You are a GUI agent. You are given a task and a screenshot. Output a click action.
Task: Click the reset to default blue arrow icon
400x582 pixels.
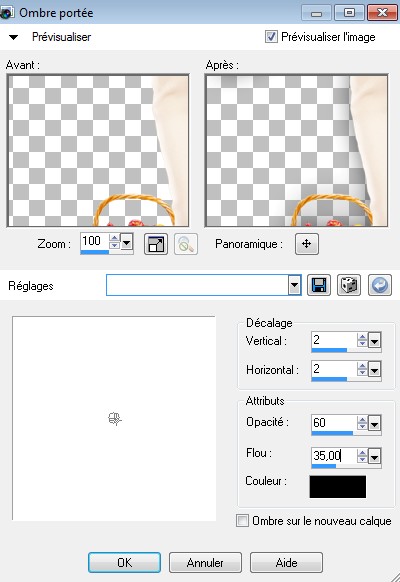coord(380,285)
